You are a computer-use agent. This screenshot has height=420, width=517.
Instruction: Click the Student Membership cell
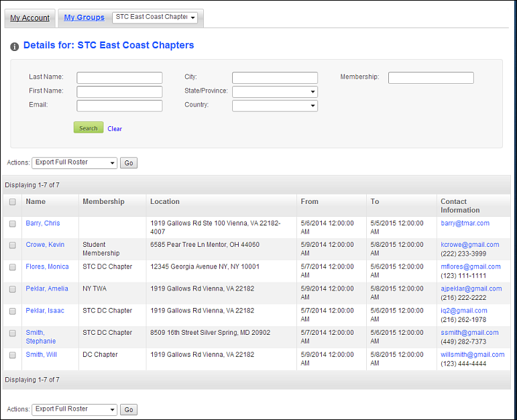click(101, 249)
